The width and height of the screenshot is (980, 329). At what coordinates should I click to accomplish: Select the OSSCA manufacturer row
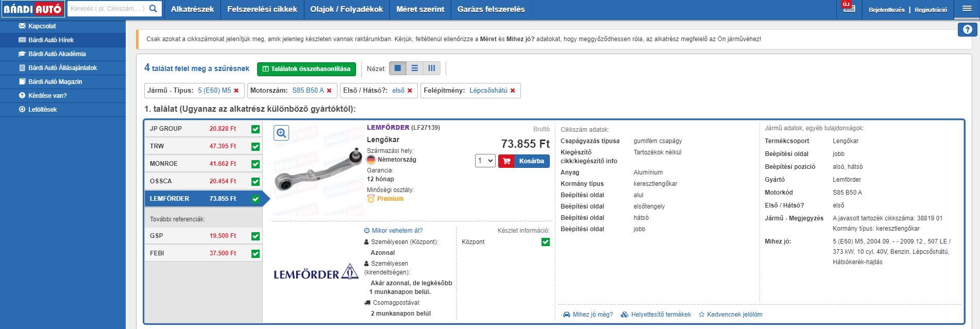click(x=204, y=181)
